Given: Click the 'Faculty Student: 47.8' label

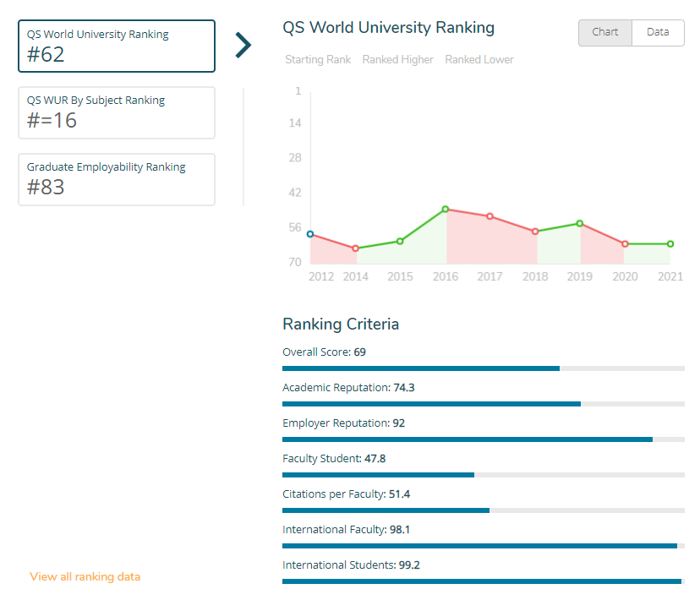Looking at the screenshot, I should [334, 459].
